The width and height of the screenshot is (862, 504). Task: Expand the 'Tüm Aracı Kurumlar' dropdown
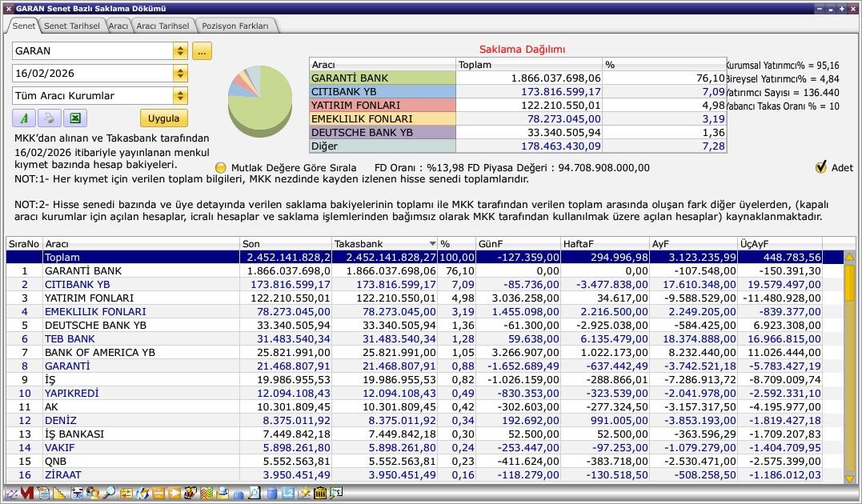coord(180,96)
